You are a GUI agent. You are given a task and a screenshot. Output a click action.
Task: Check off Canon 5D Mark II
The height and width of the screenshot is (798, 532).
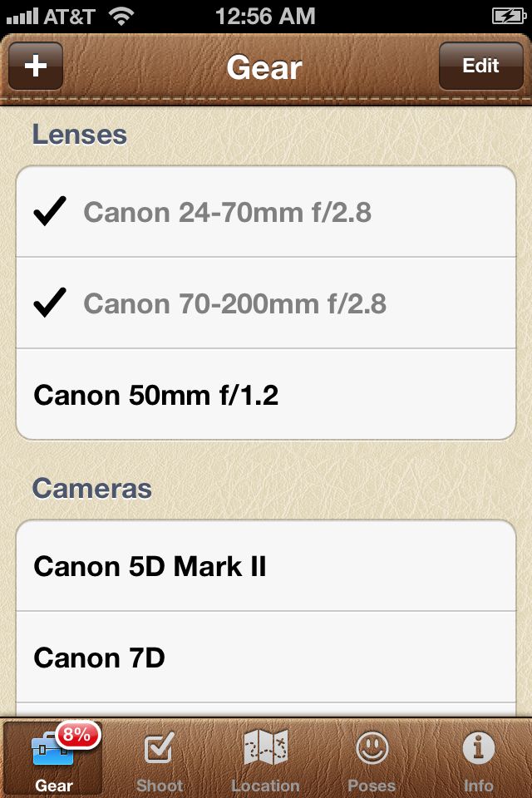point(266,565)
